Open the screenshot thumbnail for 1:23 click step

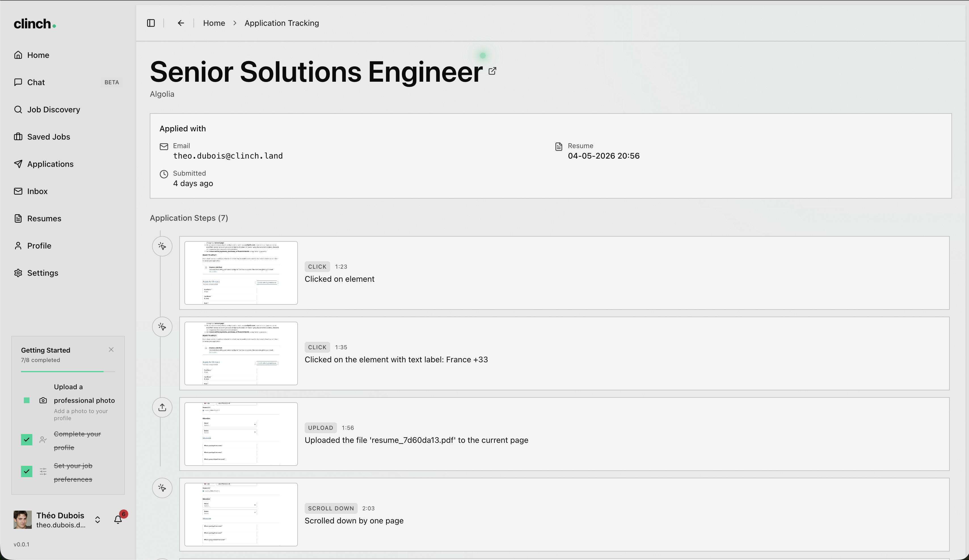pos(241,273)
